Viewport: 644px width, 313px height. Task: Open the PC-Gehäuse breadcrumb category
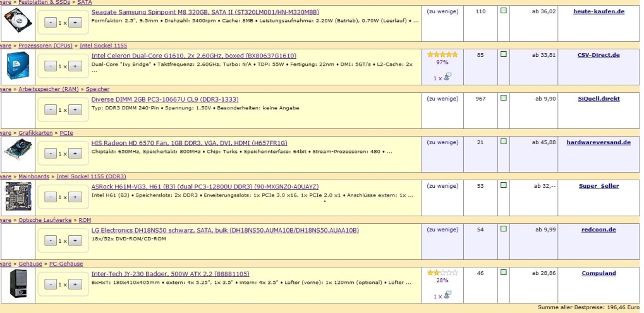point(66,264)
